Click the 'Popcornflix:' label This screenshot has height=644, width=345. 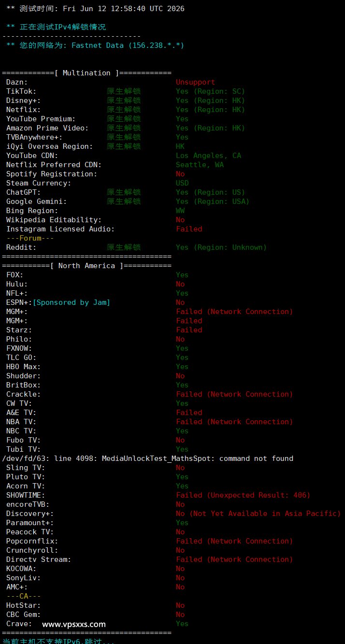(x=32, y=541)
